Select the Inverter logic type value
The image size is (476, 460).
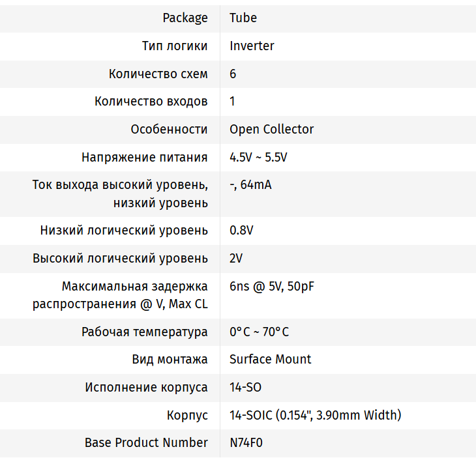252,46
